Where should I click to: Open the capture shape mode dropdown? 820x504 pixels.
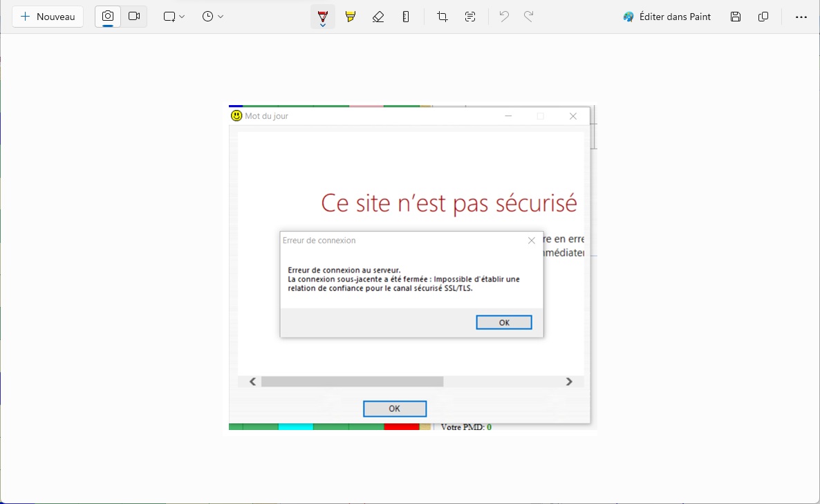174,17
